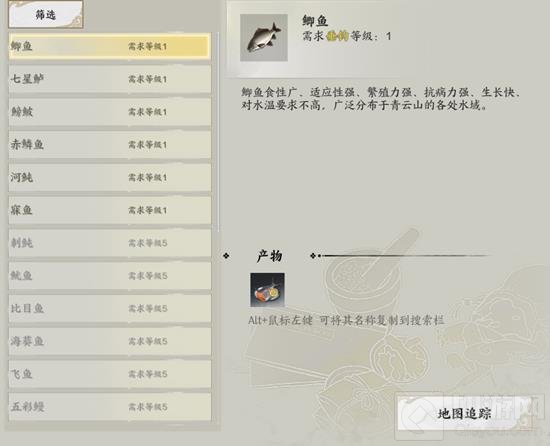Click the 鲫鱼 description text
The image size is (550, 446).
[381, 99]
